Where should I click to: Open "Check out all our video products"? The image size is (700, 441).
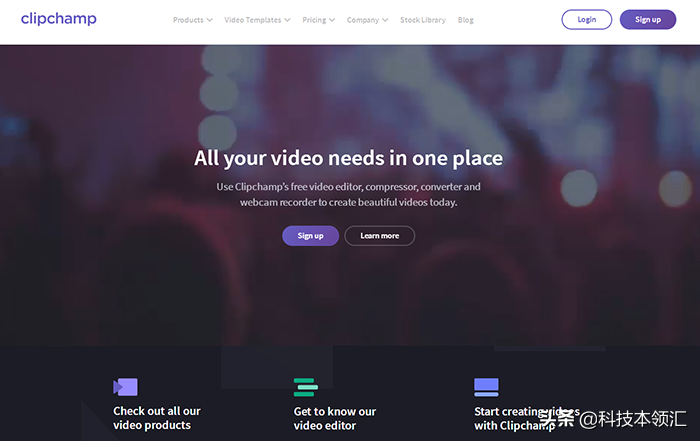(157, 418)
